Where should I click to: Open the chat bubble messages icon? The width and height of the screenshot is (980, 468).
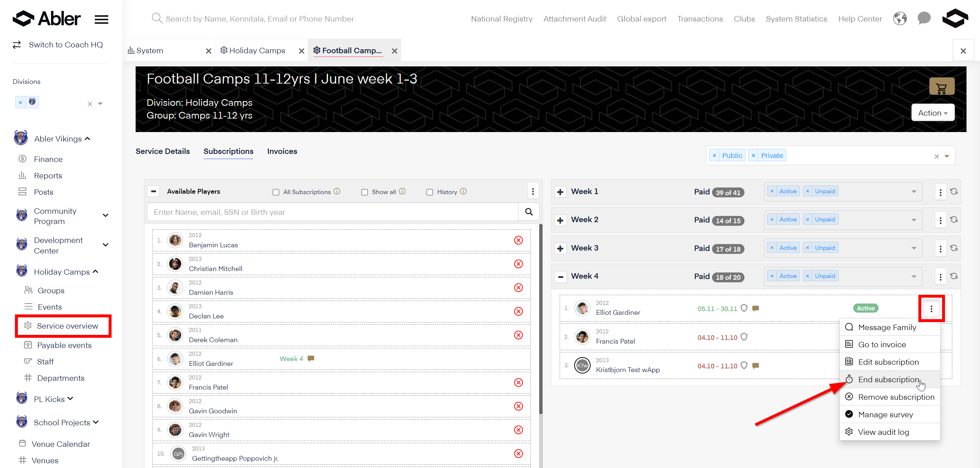tap(924, 18)
